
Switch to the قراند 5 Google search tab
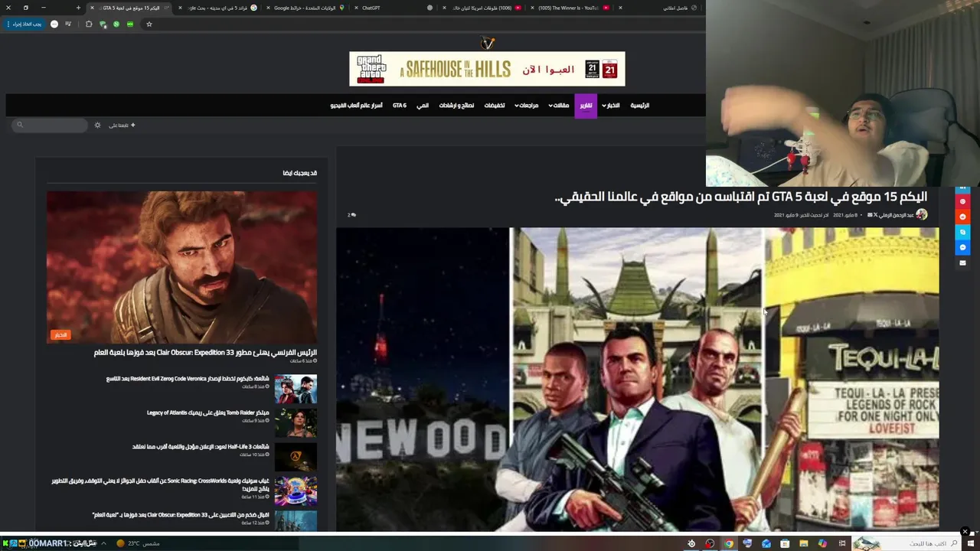click(x=218, y=8)
